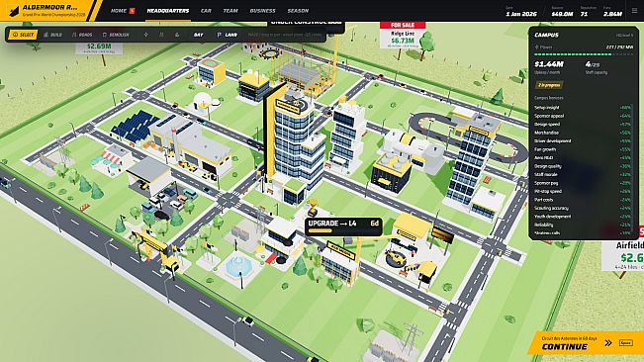
Task: Click the Merchandise bonus row
Action: [x=583, y=133]
